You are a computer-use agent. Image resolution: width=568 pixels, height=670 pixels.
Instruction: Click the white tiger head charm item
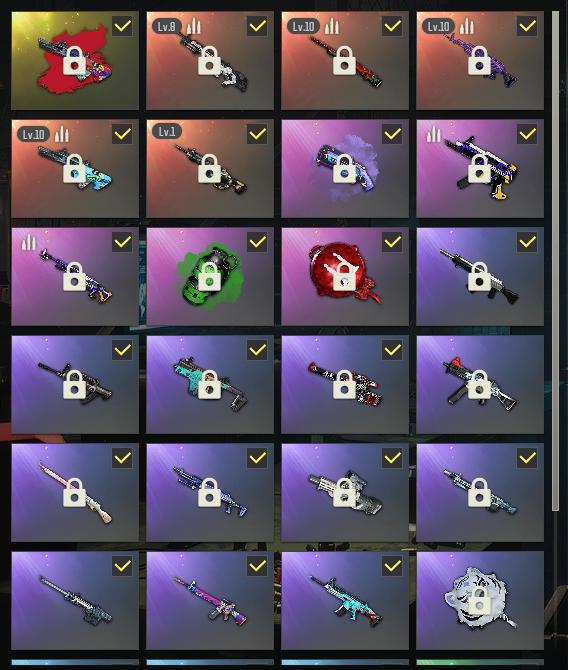(x=480, y=600)
